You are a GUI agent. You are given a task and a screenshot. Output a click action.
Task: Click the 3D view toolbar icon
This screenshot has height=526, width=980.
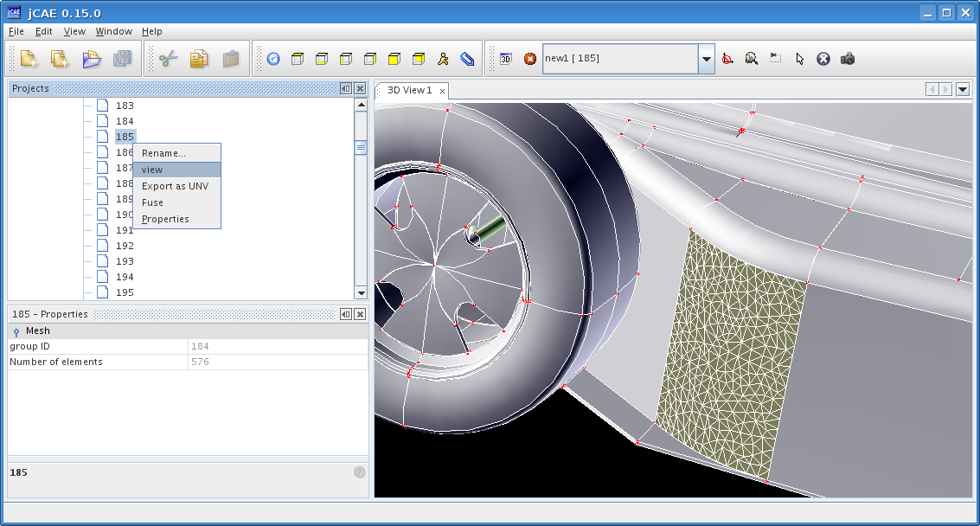[x=506, y=59]
